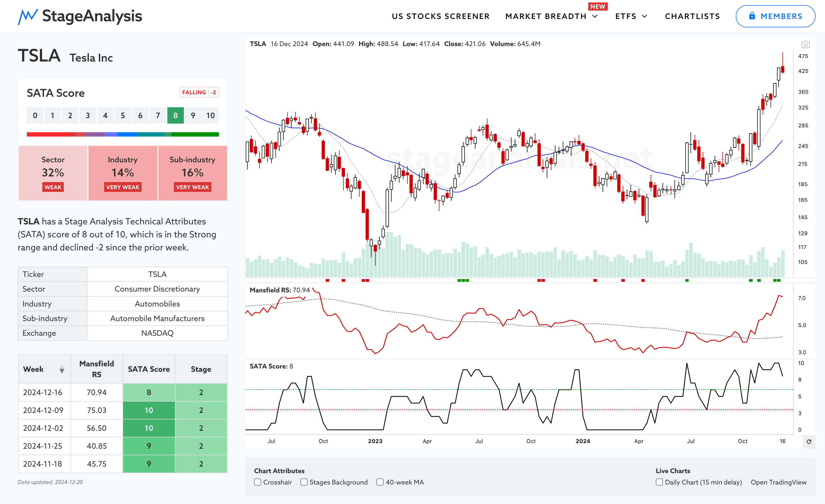Click the Sector 32% WEAK card
Screen dimensions: 825x504
53,173
